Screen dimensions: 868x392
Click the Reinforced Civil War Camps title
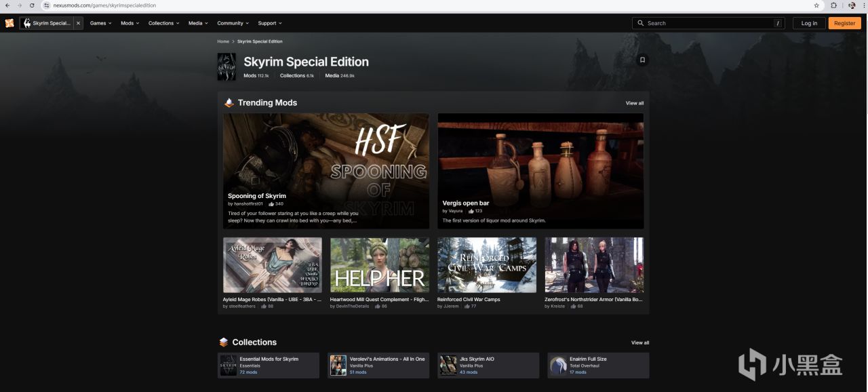pyautogui.click(x=469, y=299)
